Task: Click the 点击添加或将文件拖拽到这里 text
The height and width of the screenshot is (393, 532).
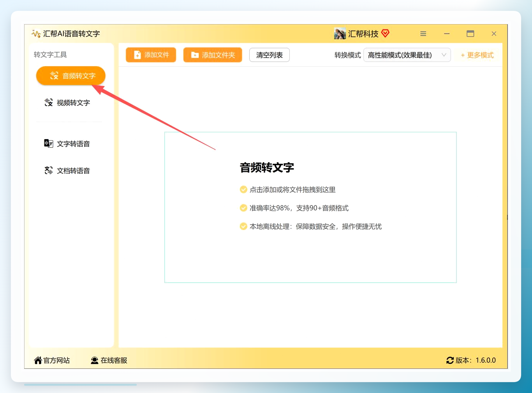Action: (292, 190)
